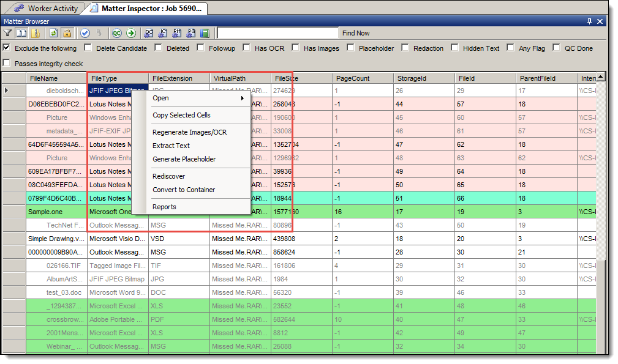
Task: Toggle the Passes integrity check option
Action: coord(6,62)
